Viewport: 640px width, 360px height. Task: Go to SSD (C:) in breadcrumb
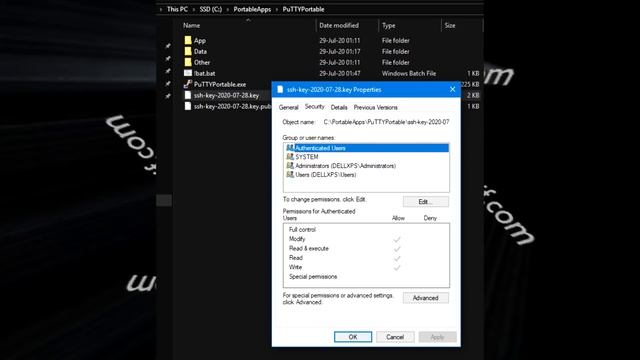(211, 9)
